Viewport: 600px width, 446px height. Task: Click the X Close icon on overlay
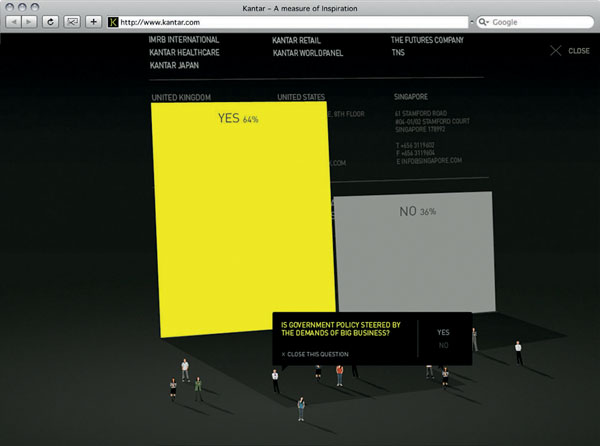tap(556, 50)
